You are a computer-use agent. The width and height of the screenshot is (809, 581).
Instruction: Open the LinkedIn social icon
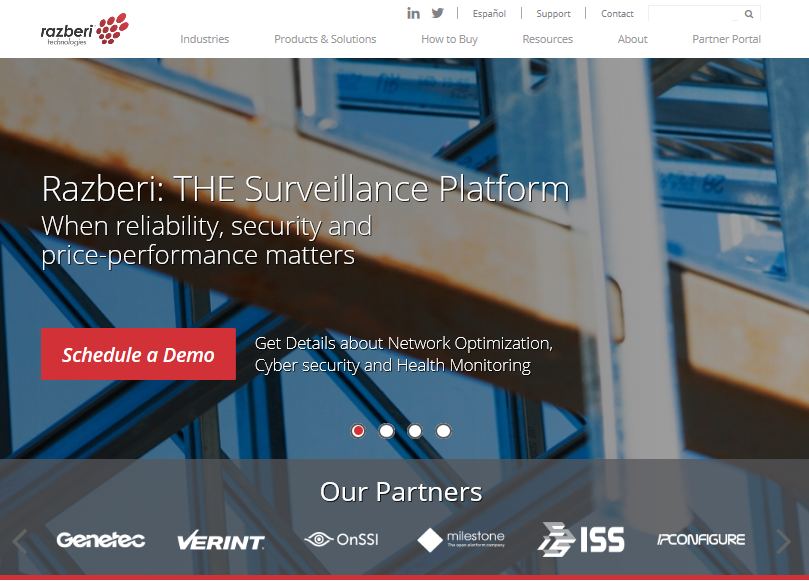tap(413, 13)
